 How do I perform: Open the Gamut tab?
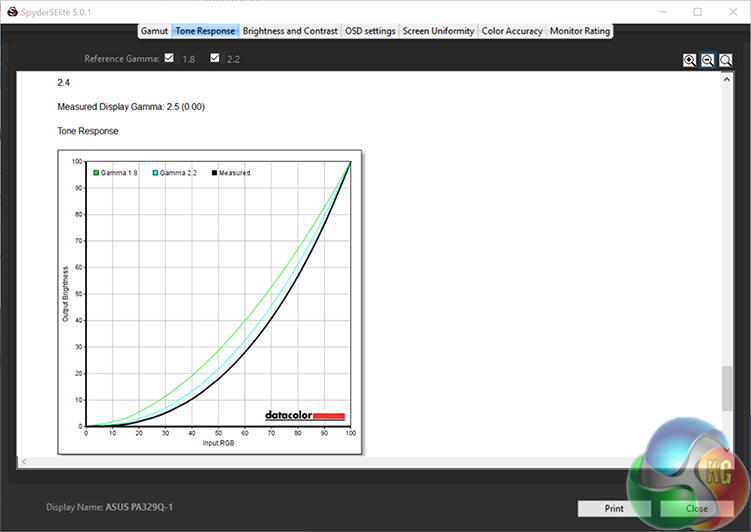pyautogui.click(x=154, y=31)
